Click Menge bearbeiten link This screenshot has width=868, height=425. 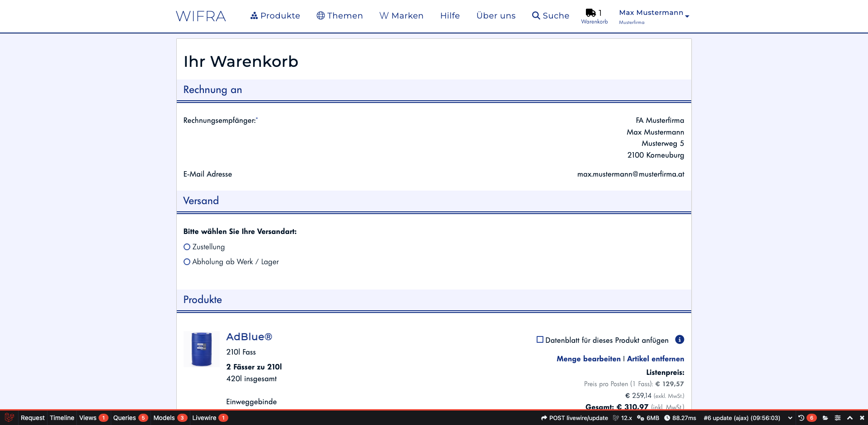[x=588, y=359]
